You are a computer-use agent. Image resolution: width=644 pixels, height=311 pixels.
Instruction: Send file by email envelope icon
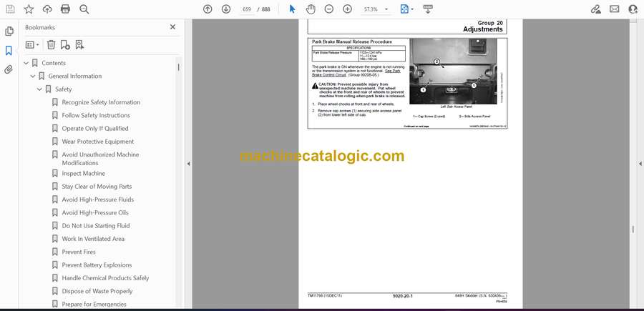tap(615, 9)
